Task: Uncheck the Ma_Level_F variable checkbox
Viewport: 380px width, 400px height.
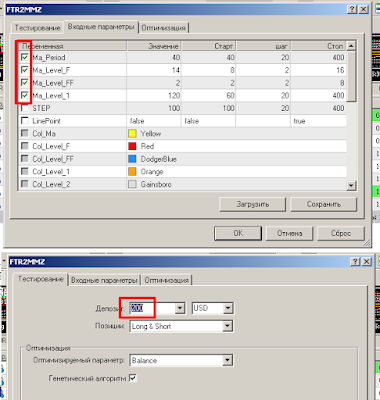Action: [x=25, y=70]
